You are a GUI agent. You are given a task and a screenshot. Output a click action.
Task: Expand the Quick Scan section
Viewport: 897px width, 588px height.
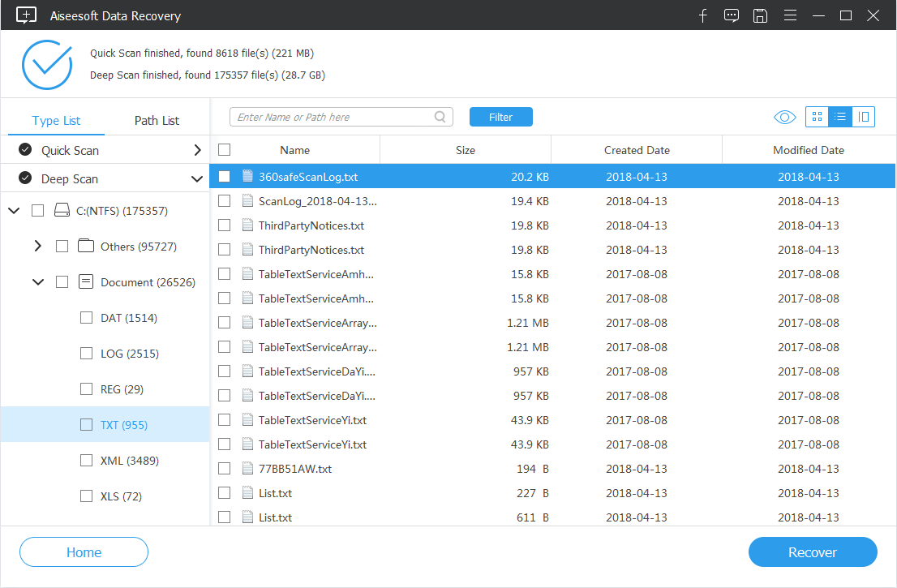coord(197,150)
